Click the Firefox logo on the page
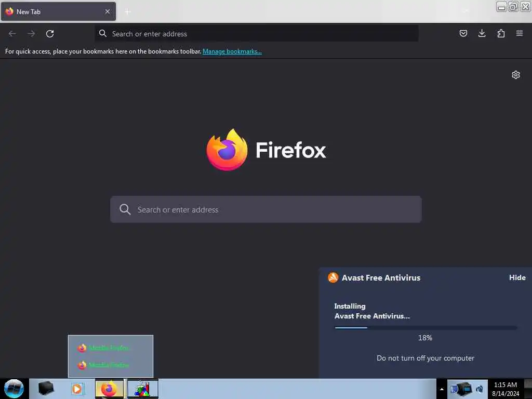Screen dimensions: 532x399 point(227,150)
